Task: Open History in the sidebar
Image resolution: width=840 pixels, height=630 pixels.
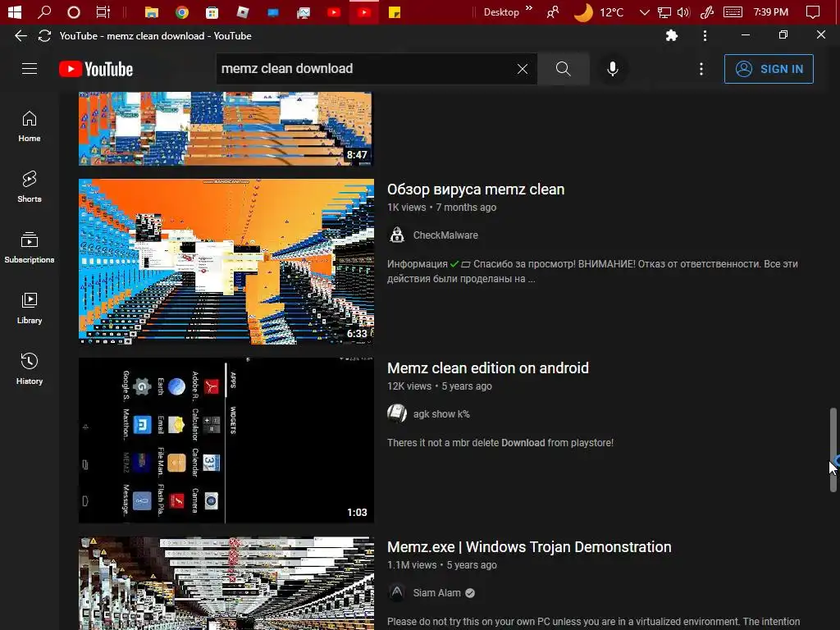Action: pyautogui.click(x=30, y=368)
